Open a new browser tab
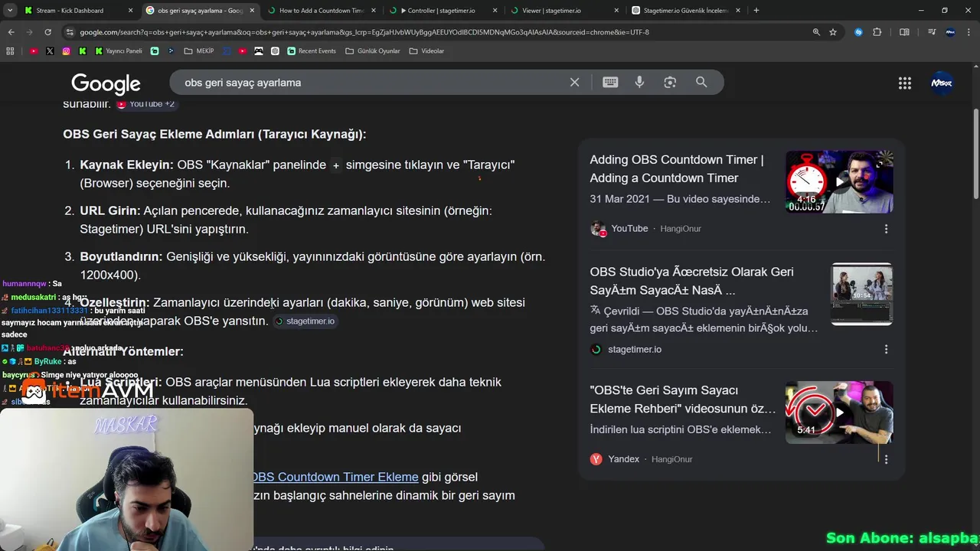The height and width of the screenshot is (551, 980). coord(756,11)
